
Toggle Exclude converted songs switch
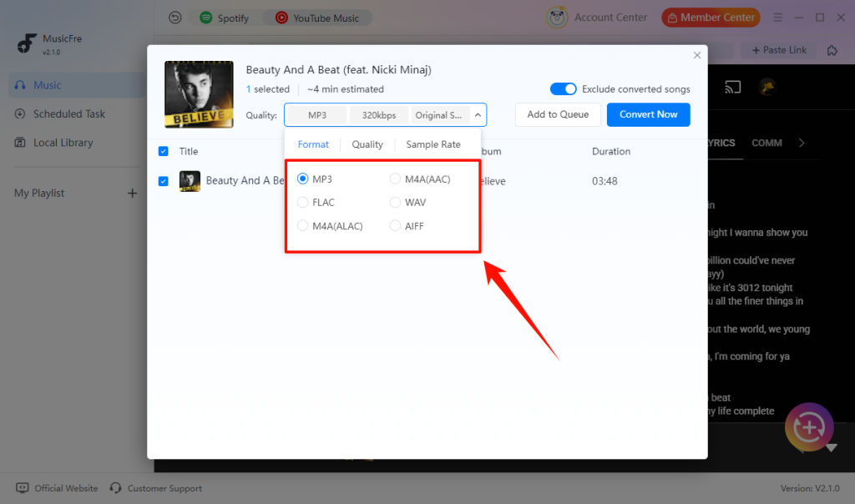point(563,88)
